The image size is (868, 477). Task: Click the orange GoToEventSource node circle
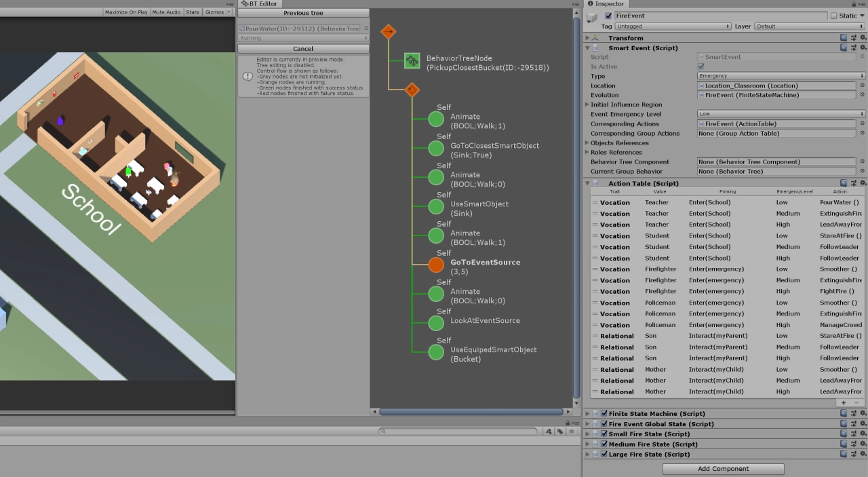(x=436, y=265)
